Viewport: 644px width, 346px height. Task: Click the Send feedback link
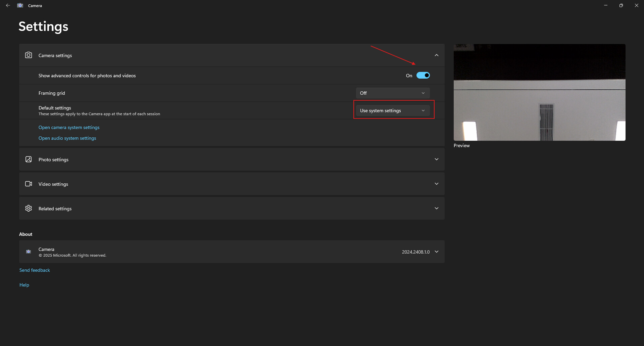(x=35, y=270)
